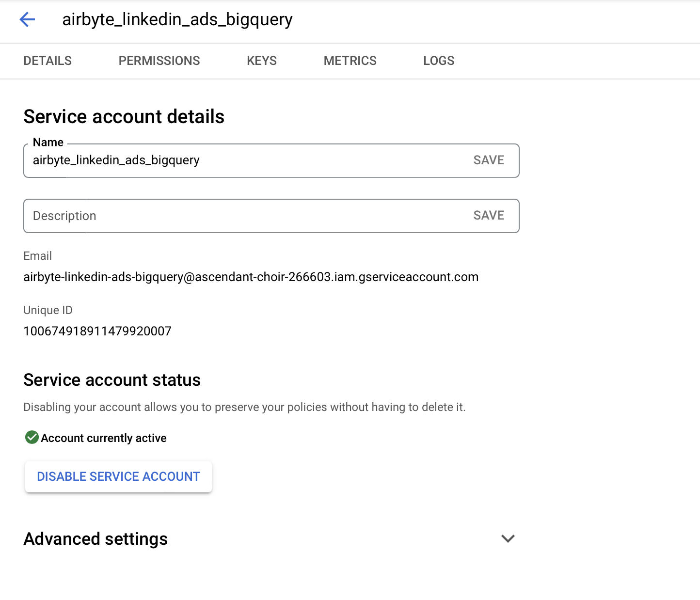Screen dimensions: 700x600
Task: Open the METRICS tab
Action: point(350,61)
